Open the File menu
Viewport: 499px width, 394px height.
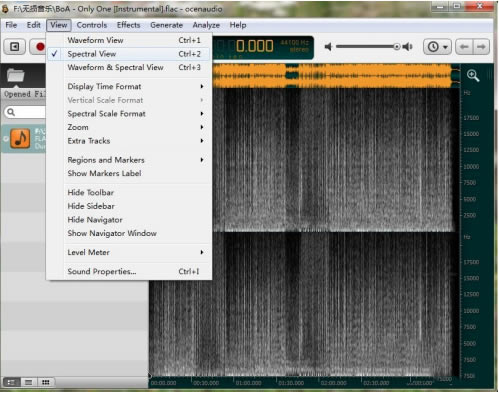[x=11, y=25]
